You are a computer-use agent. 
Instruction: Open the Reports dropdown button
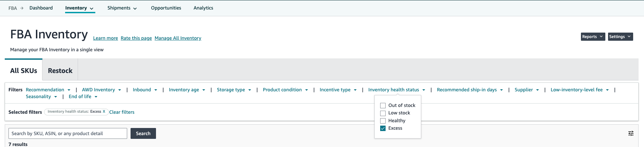tap(593, 37)
